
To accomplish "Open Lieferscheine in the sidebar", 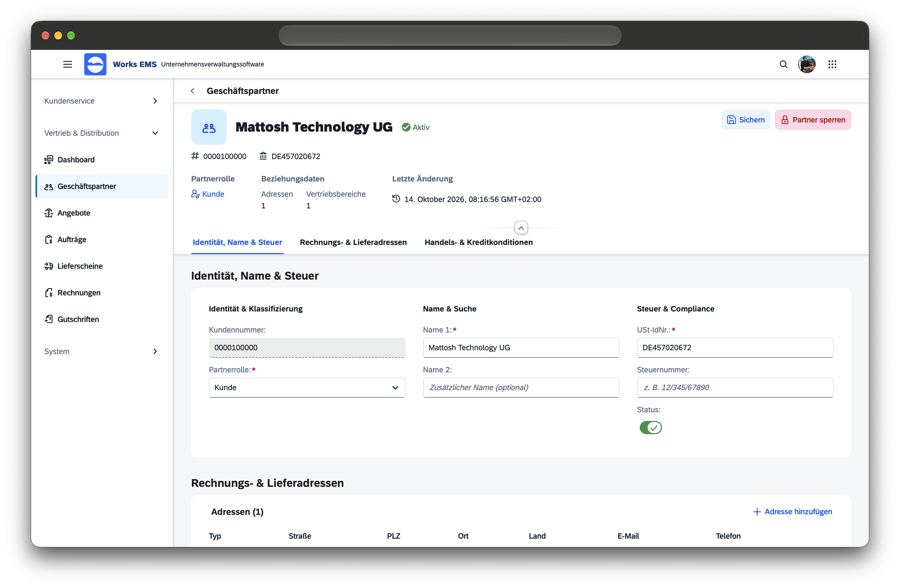I will tap(102, 266).
